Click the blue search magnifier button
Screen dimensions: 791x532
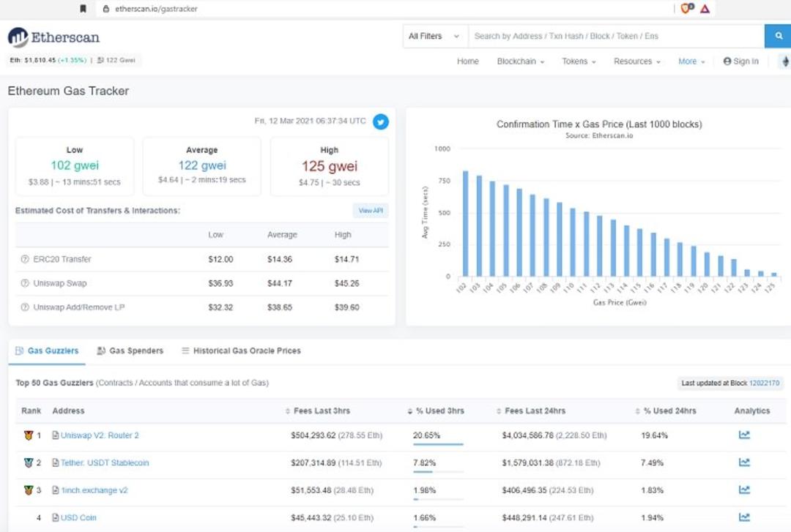pos(779,36)
